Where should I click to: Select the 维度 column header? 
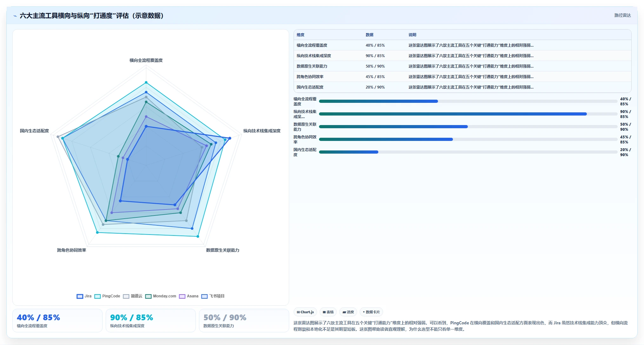tap(301, 35)
